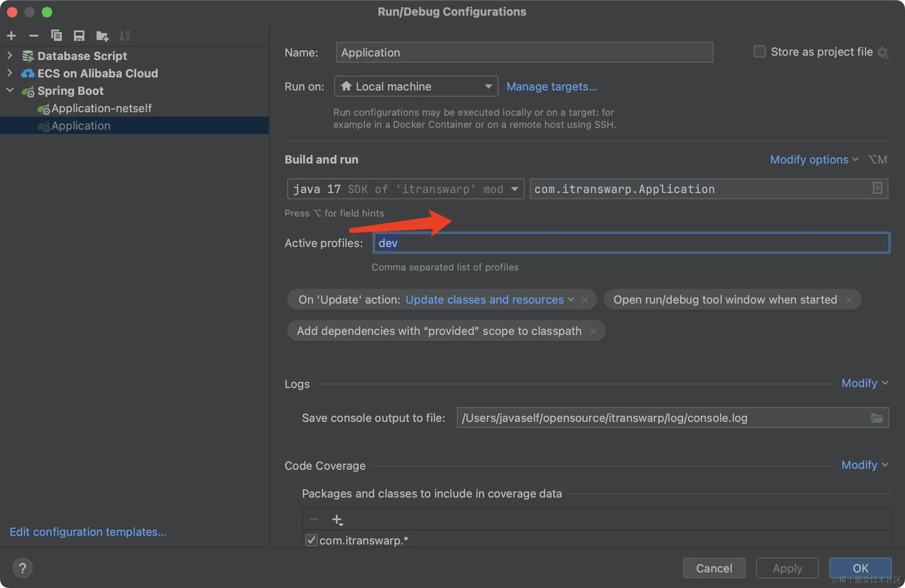This screenshot has height=588, width=905.
Task: Click the Manage targets link
Action: 552,87
